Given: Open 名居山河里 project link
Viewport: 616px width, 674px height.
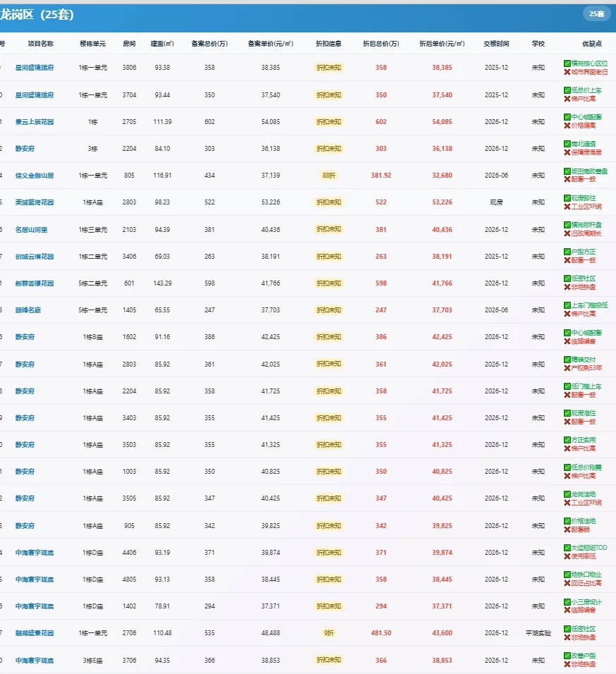Looking at the screenshot, I should [x=31, y=230].
